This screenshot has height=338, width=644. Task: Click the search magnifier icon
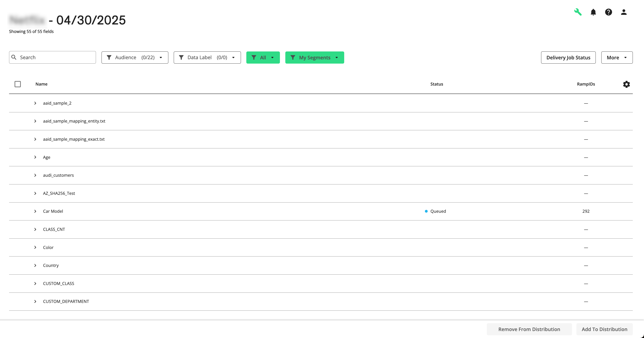(x=14, y=57)
